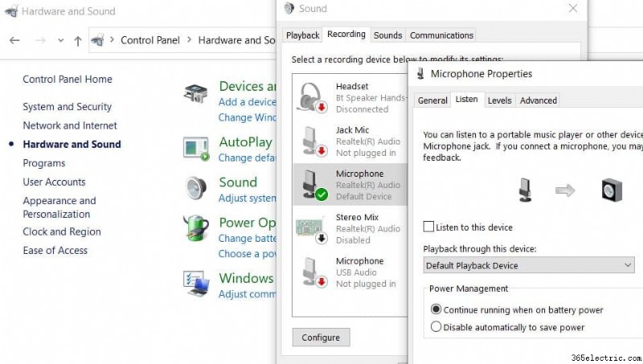
Task: Click the 'Stereo Mix' device name
Action: click(357, 217)
